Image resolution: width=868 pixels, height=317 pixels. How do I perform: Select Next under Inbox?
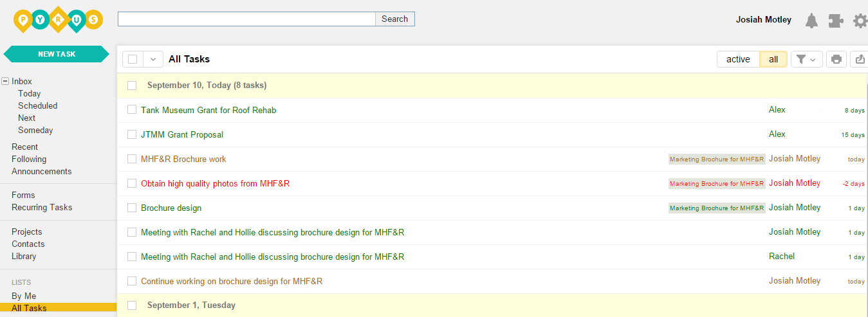point(27,118)
